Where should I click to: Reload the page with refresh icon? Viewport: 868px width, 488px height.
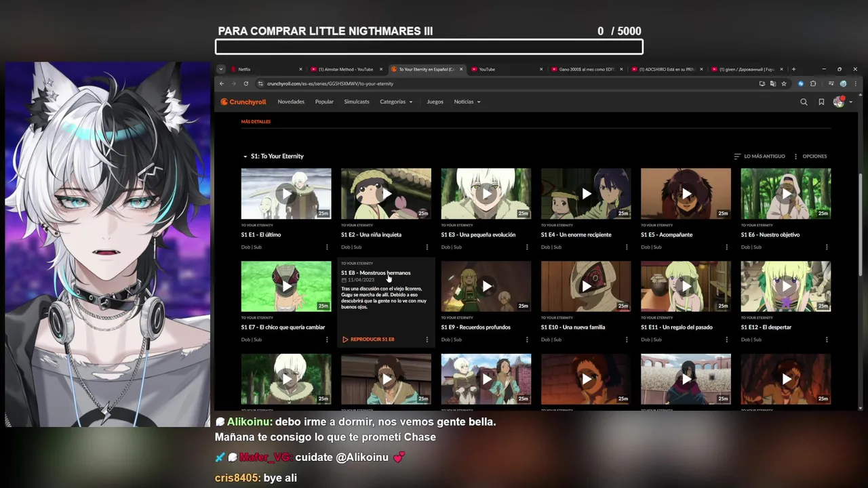click(245, 83)
